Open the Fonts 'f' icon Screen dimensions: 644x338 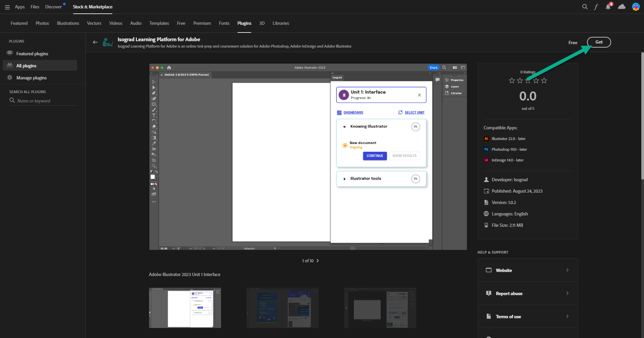[596, 7]
